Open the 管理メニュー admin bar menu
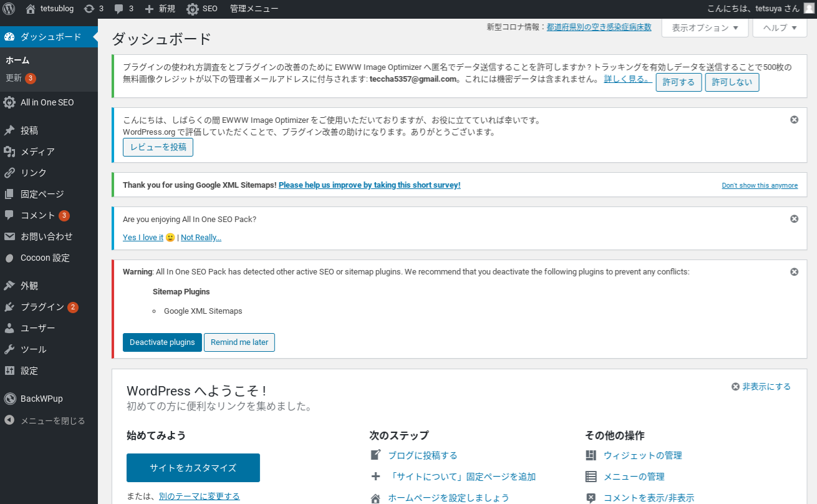The width and height of the screenshot is (817, 504). pyautogui.click(x=254, y=9)
